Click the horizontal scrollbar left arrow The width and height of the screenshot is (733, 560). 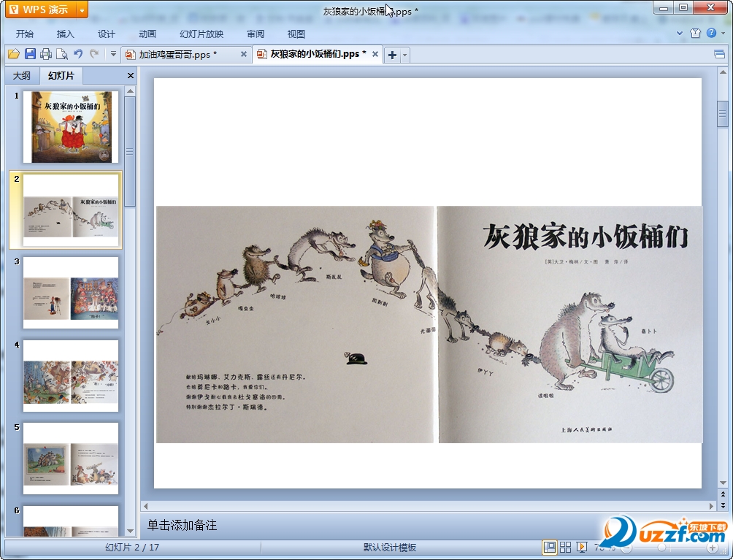click(146, 506)
